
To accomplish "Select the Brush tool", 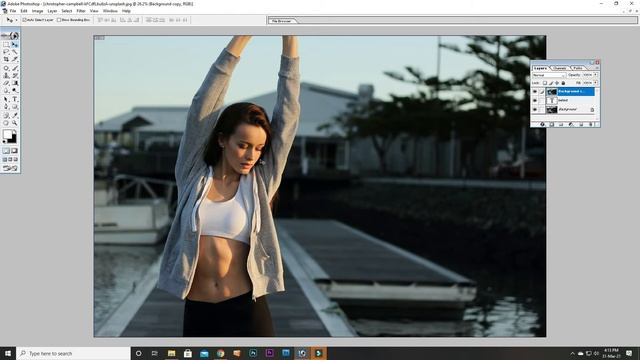I will 15,68.
